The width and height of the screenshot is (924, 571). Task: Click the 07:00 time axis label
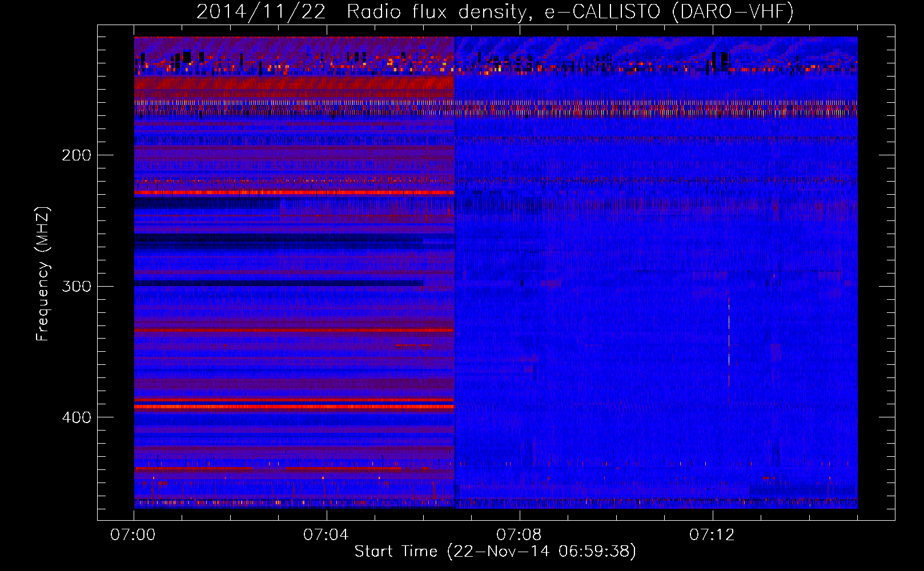(133, 535)
